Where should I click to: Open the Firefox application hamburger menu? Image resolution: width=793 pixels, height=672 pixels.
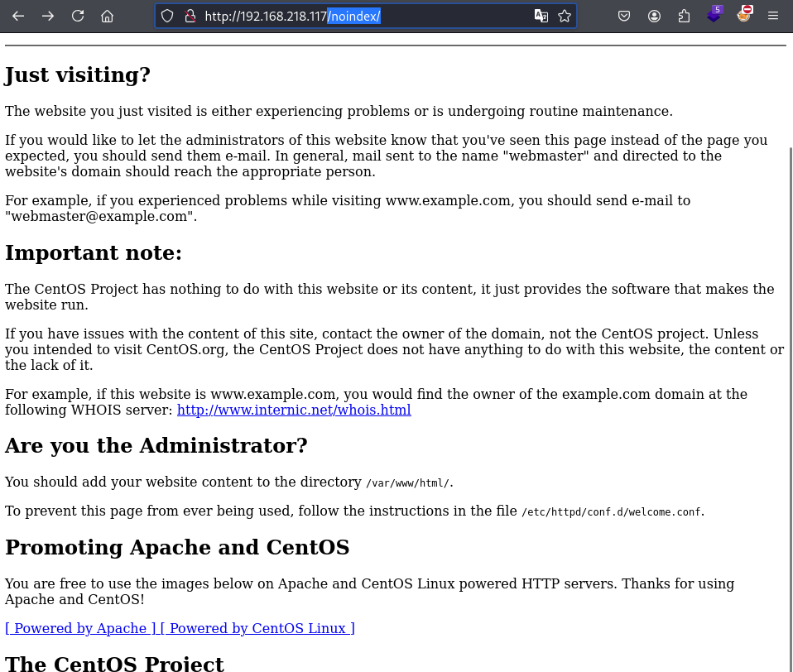(x=773, y=17)
